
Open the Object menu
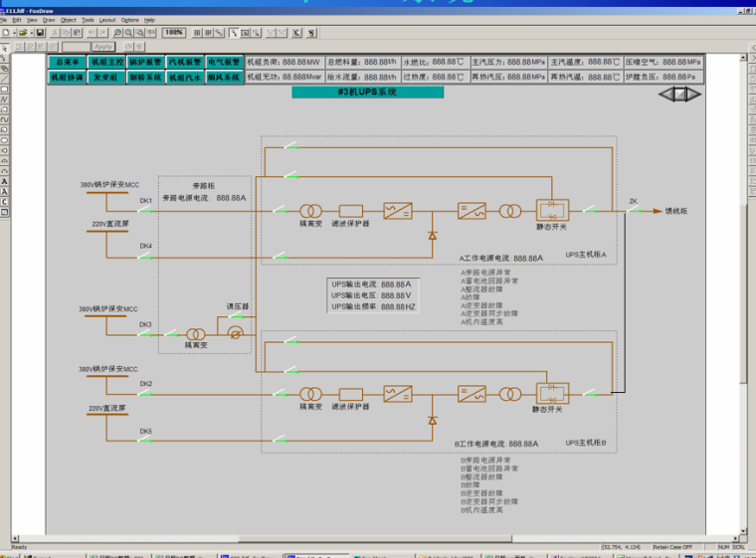pos(68,20)
